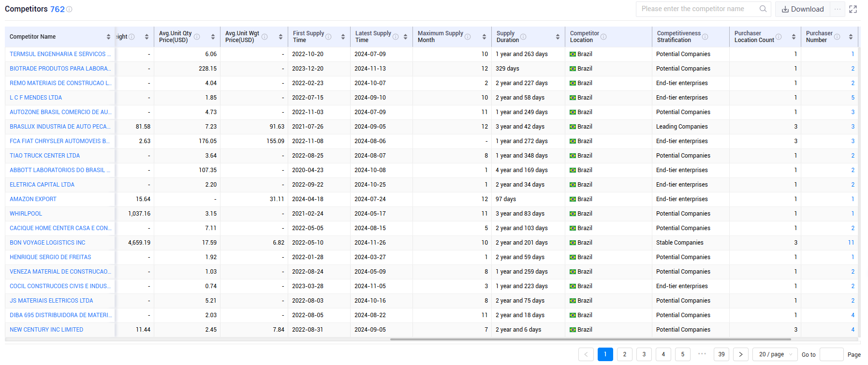
Task: Sort by Purchaser Number column
Action: click(x=851, y=37)
